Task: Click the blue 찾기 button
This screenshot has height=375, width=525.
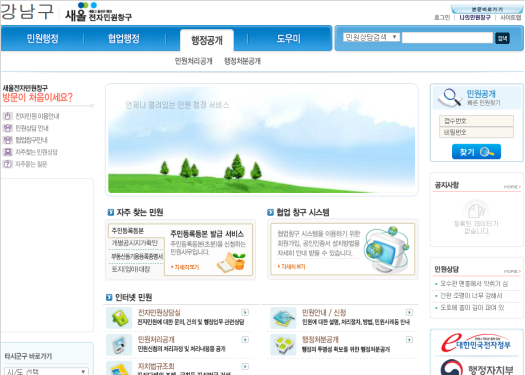Action: coord(476,152)
